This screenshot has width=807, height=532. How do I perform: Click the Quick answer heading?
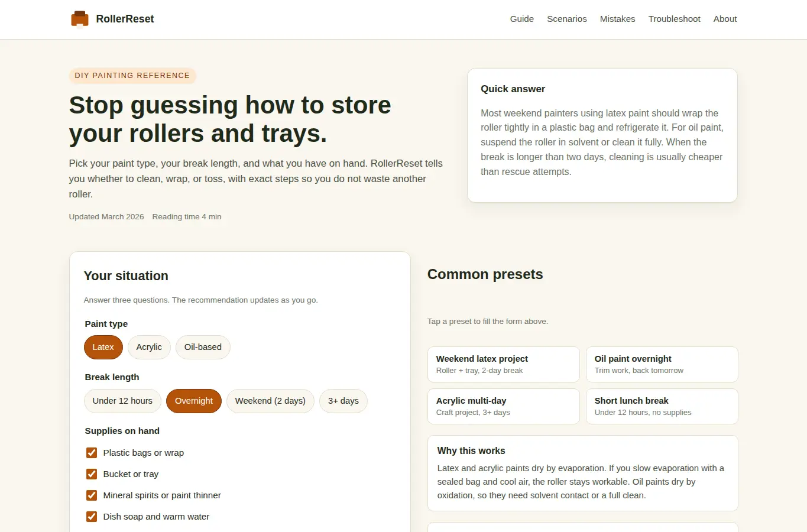tap(513, 89)
